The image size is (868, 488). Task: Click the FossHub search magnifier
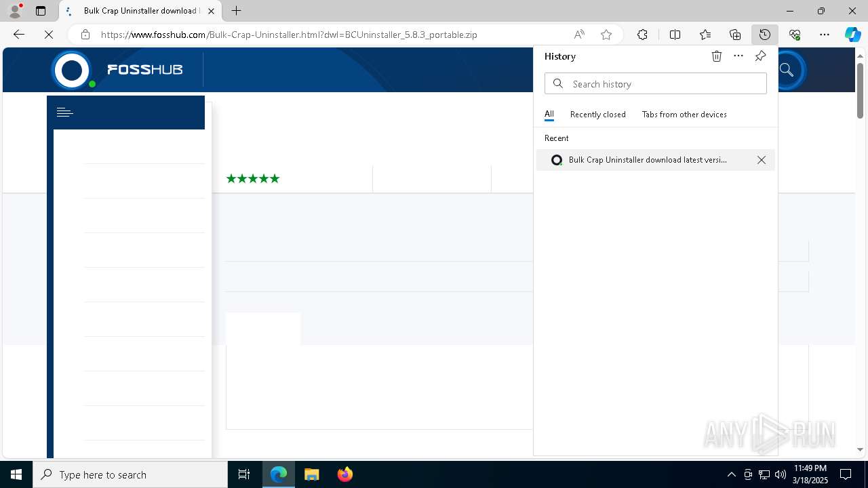pyautogui.click(x=787, y=70)
